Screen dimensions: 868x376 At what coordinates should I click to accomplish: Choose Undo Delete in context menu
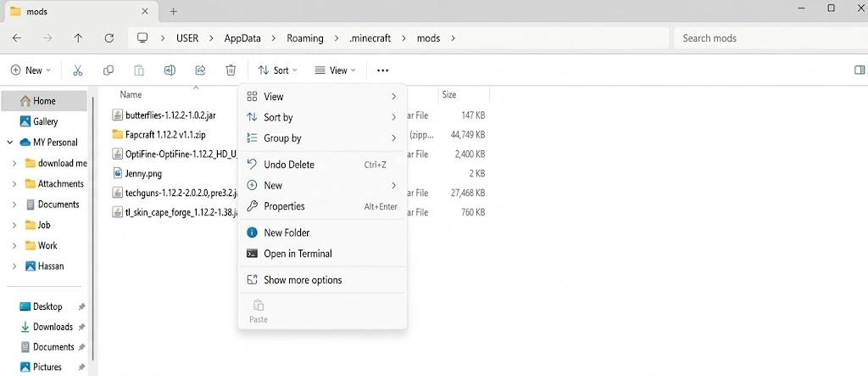pyautogui.click(x=322, y=165)
